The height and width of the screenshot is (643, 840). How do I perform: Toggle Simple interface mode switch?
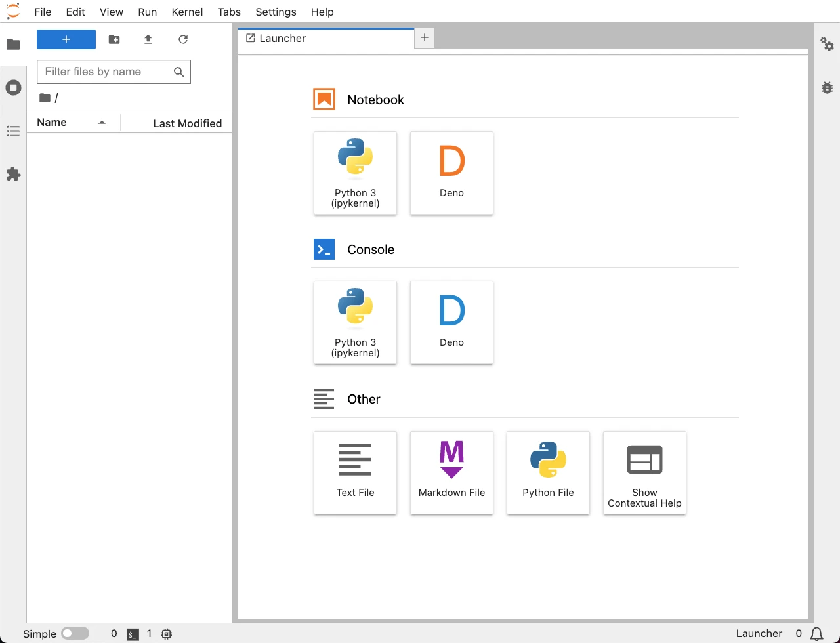(x=75, y=633)
